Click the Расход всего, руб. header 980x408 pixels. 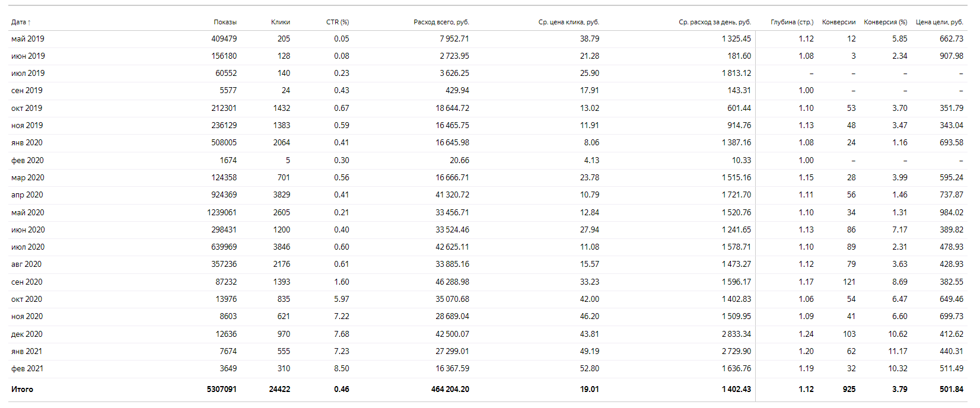(x=441, y=23)
